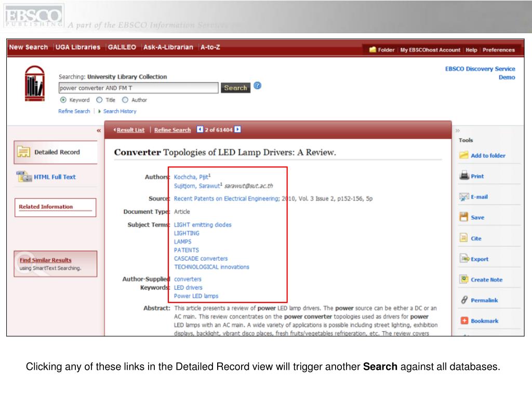Click the HTML Full Text icon

coord(24,177)
